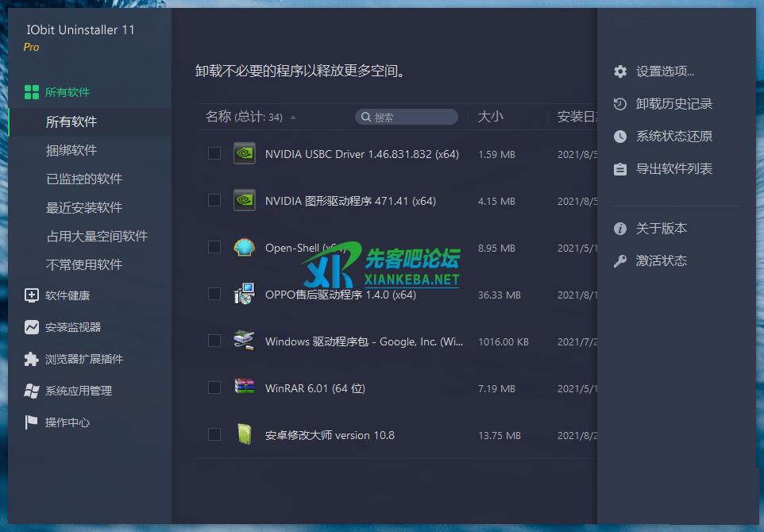
Task: Select the Open-Shell row checkbox
Action: click(214, 247)
